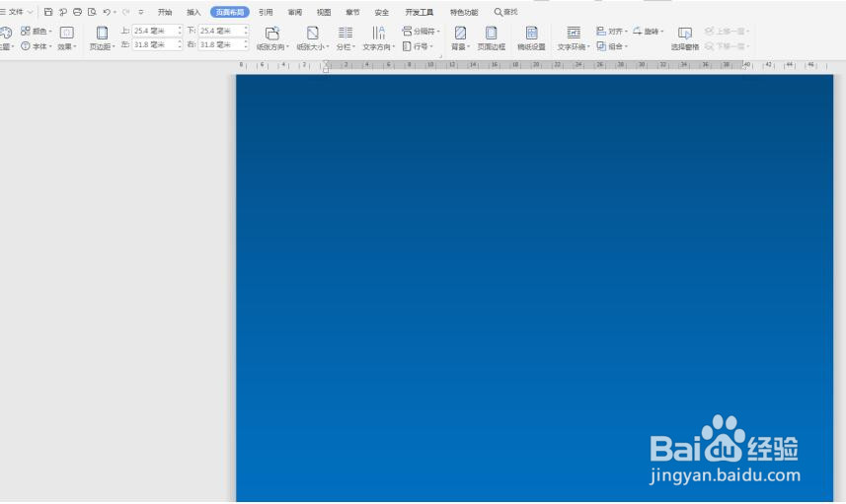Expand the 页边距 dropdown arrow
Viewport: 846px width, 504px height.
click(x=114, y=47)
